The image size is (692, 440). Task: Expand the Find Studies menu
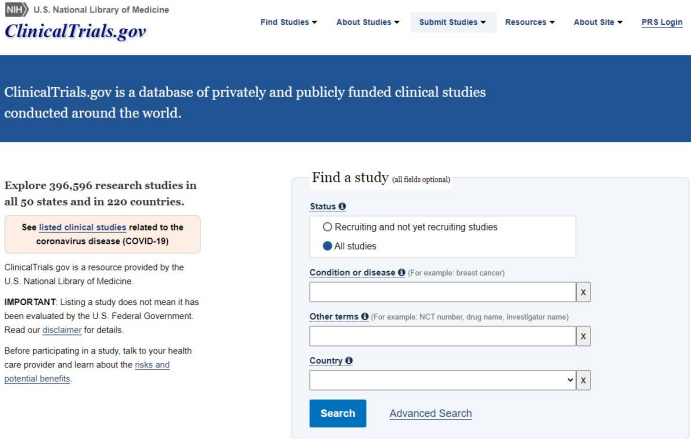(x=288, y=22)
